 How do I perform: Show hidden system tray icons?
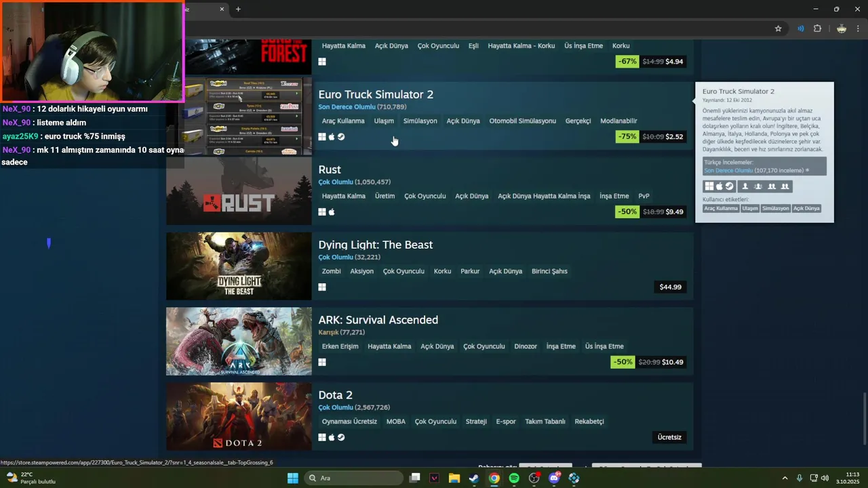(785, 478)
